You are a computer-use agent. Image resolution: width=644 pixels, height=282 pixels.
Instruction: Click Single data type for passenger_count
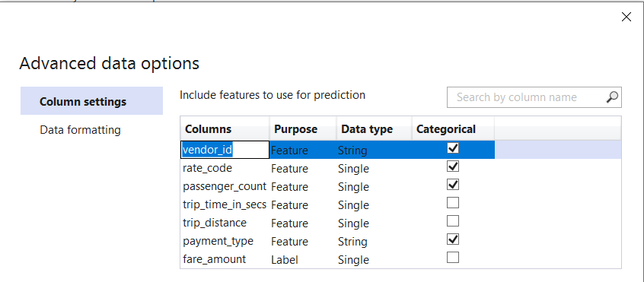click(x=353, y=186)
